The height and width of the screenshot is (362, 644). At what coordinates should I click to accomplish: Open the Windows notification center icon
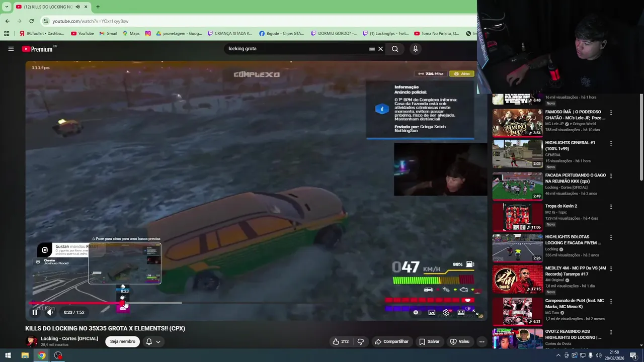635,355
